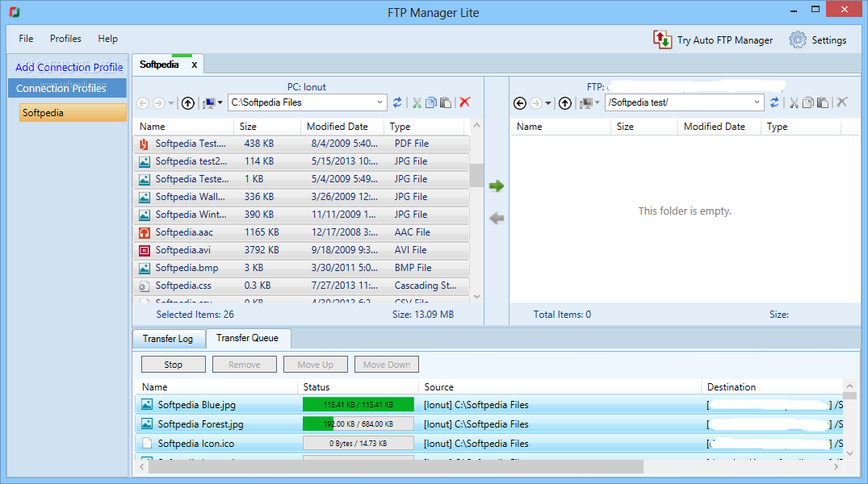868x484 pixels.
Task: Click the Move Down button
Action: coord(387,365)
